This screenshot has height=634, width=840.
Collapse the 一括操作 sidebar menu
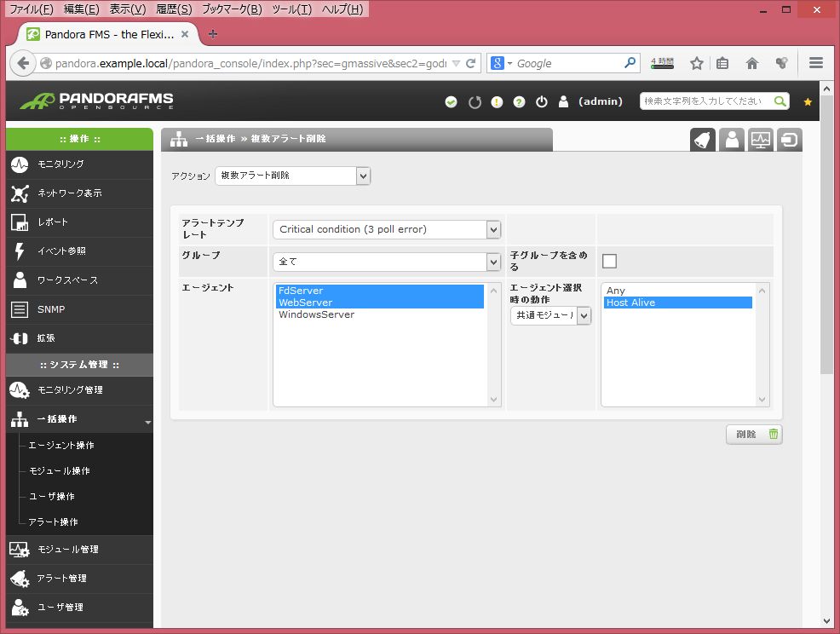tap(79, 419)
